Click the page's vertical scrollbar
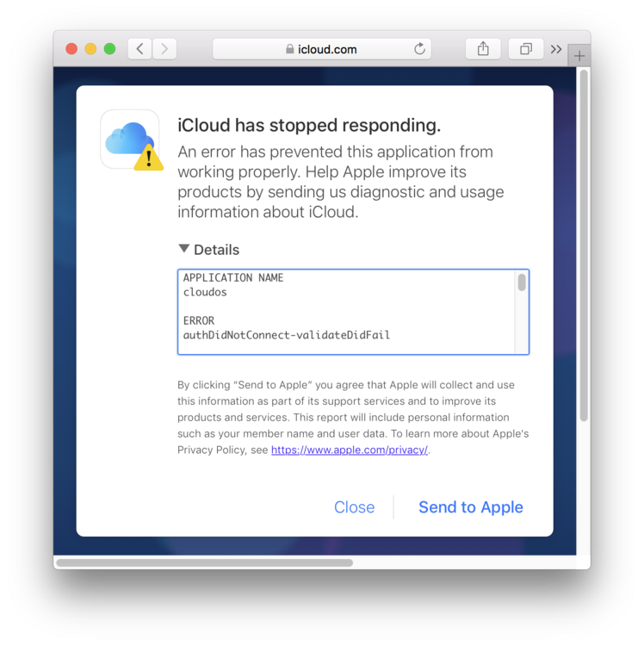The width and height of the screenshot is (644, 646). 584,245
